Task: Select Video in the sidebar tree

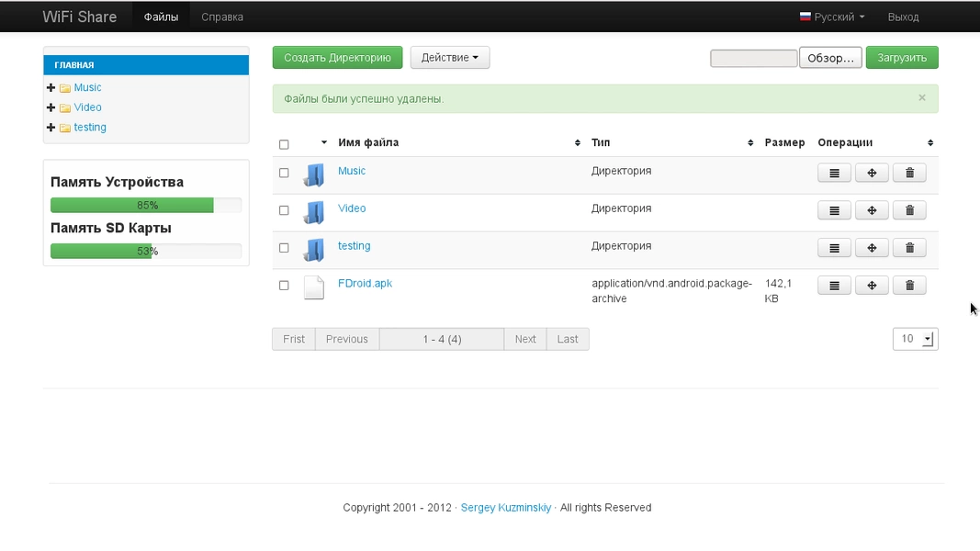Action: coord(87,107)
